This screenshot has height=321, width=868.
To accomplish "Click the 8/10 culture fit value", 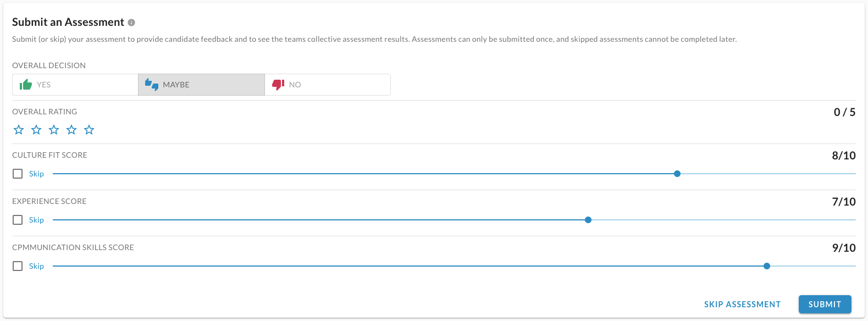I will [844, 156].
